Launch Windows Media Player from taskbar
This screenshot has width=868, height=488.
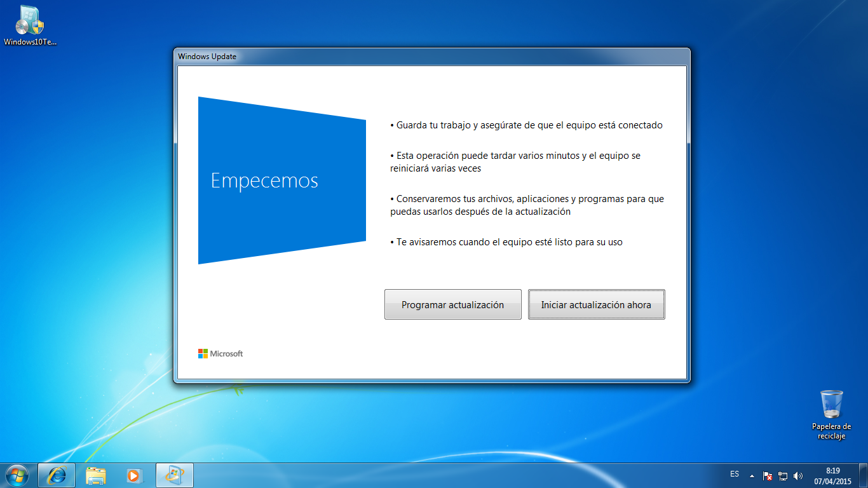click(x=134, y=475)
